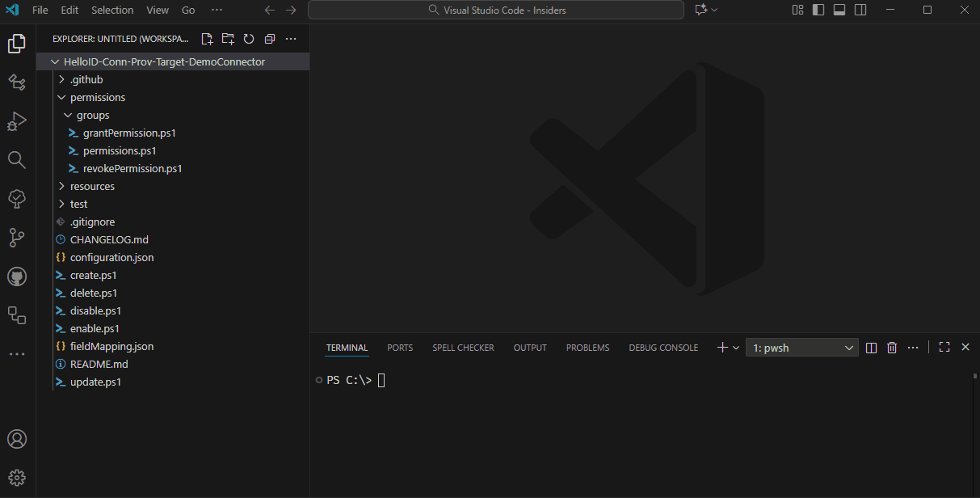Open the View menu

click(158, 10)
